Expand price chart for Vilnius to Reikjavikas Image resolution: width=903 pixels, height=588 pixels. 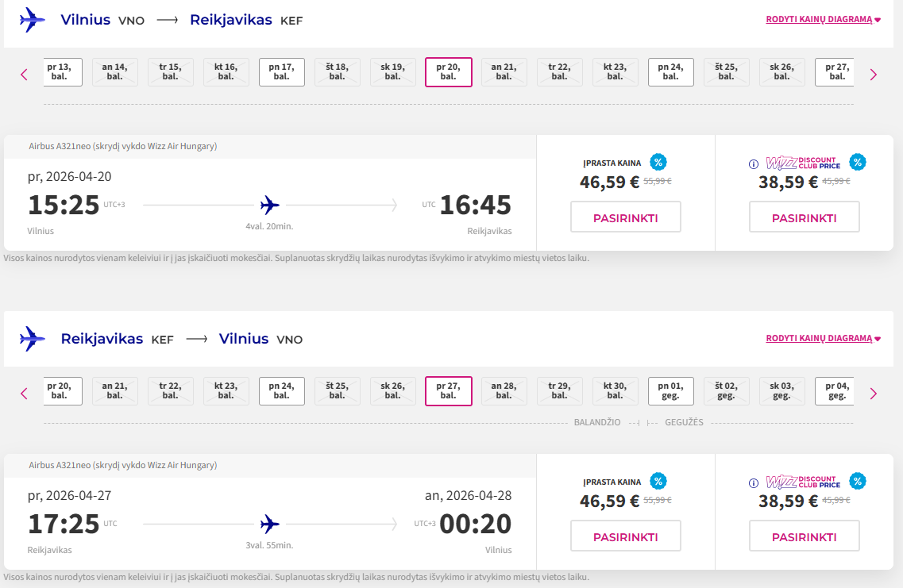tap(823, 19)
